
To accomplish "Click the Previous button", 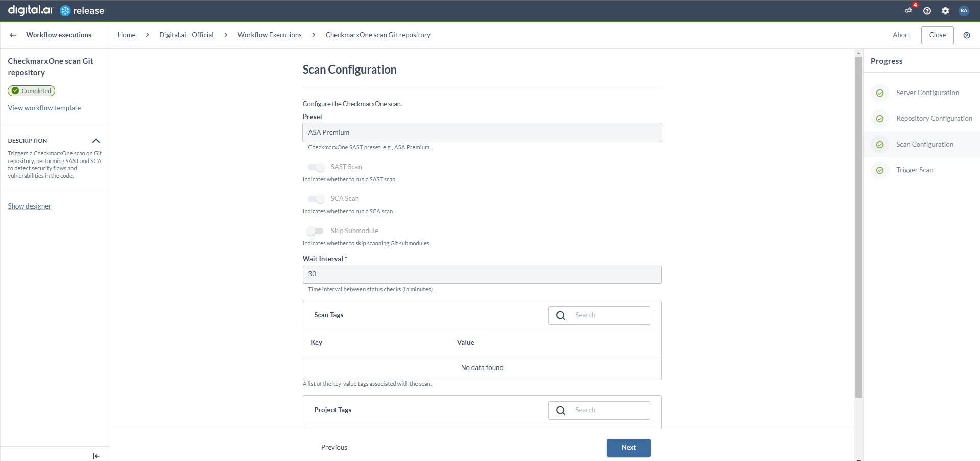I will point(334,447).
